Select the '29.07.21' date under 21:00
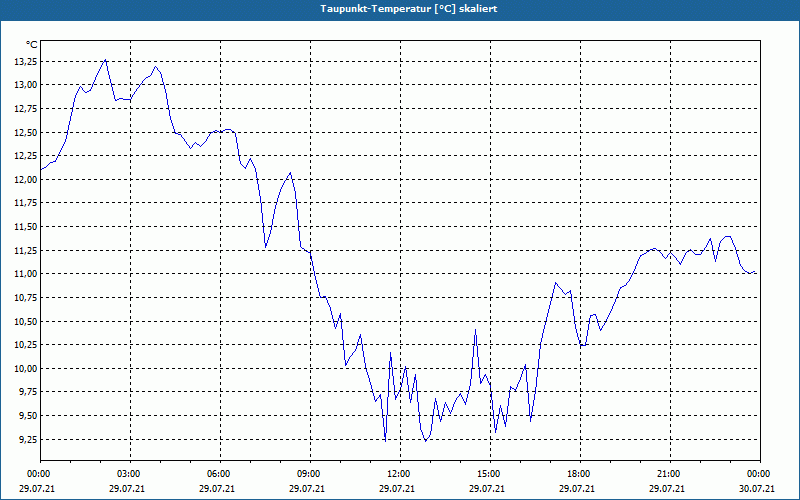 click(668, 489)
